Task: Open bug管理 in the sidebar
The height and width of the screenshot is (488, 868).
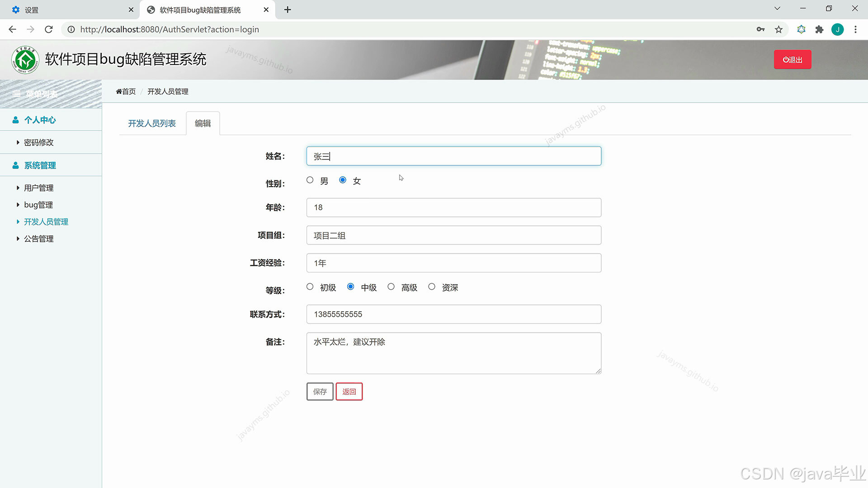Action: (x=38, y=205)
